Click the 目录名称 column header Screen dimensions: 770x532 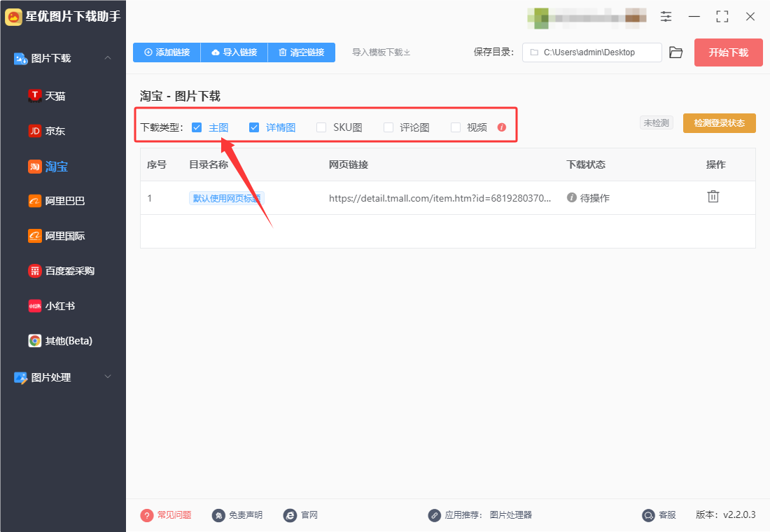[209, 164]
